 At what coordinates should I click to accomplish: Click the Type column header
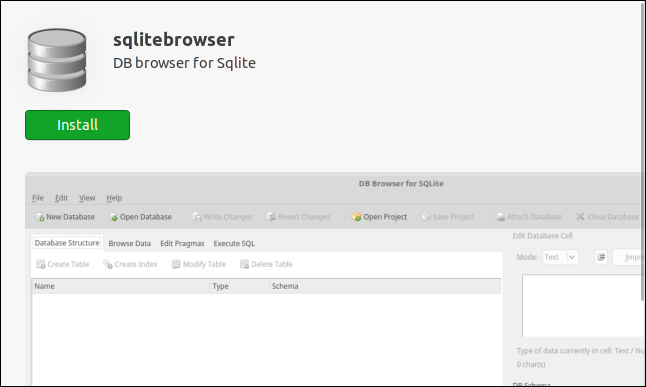click(240, 286)
